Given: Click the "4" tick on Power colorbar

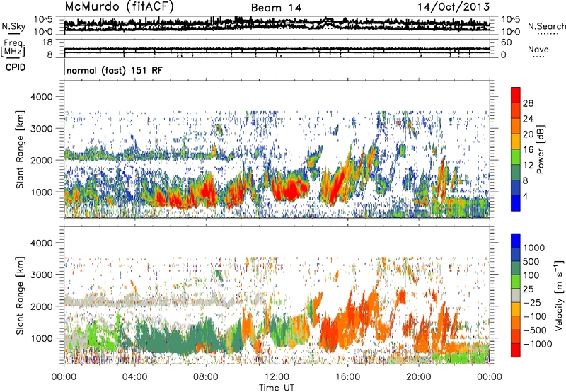Looking at the screenshot, I should [525, 196].
